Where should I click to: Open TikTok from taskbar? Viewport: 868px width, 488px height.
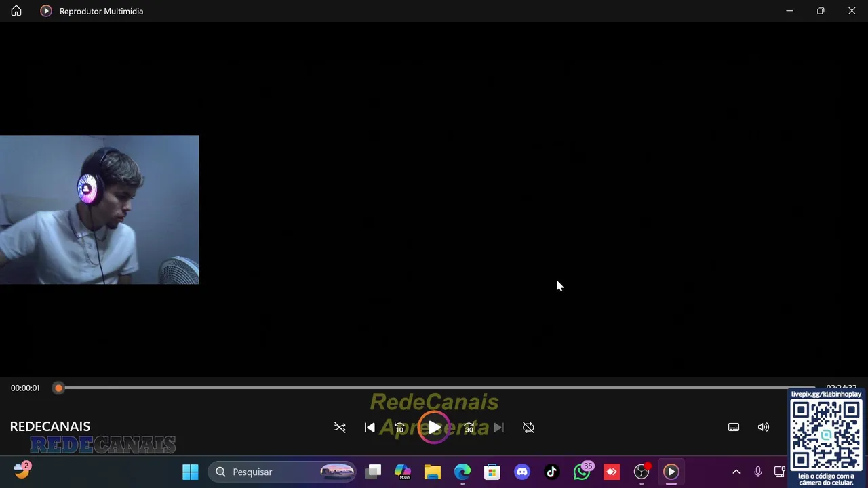(552, 472)
